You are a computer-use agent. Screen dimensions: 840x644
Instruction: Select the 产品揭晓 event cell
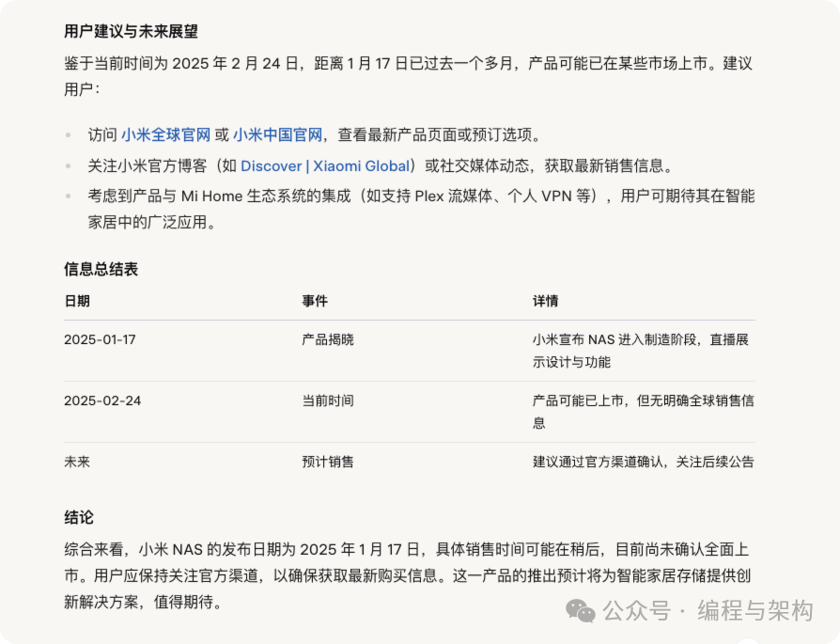[328, 339]
